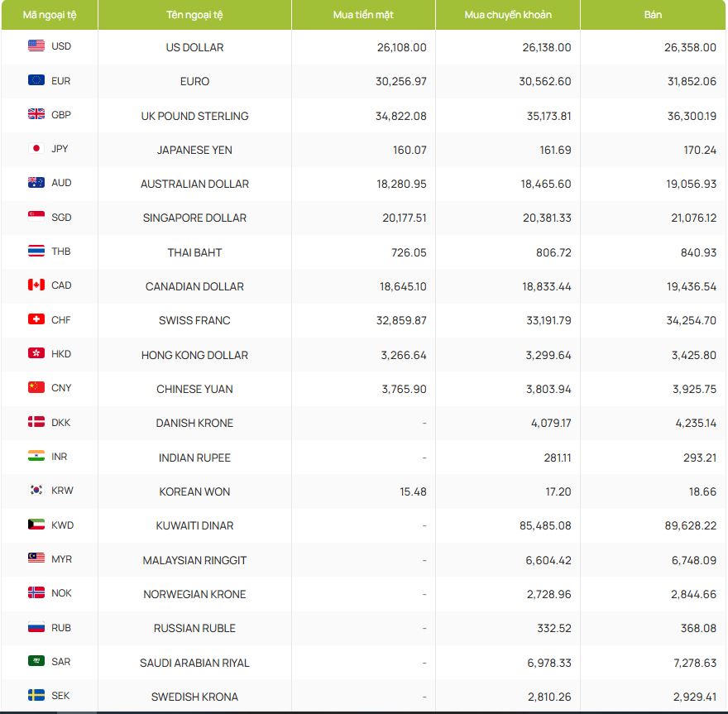This screenshot has width=728, height=714.
Task: Click the Kuwait flag icon for KWD
Action: pos(36,525)
